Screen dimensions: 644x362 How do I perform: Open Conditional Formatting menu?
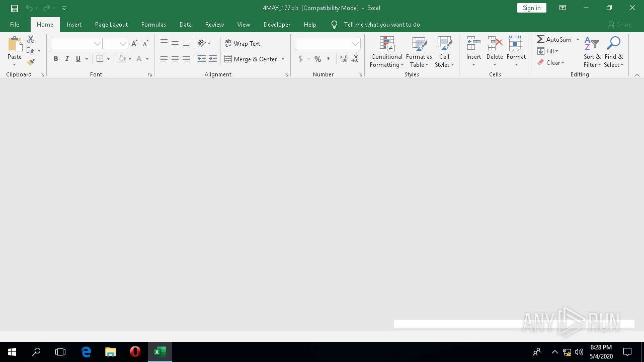[x=386, y=52]
